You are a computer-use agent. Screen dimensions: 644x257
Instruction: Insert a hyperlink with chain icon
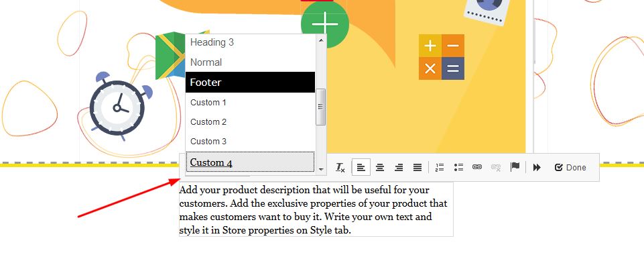pos(477,167)
